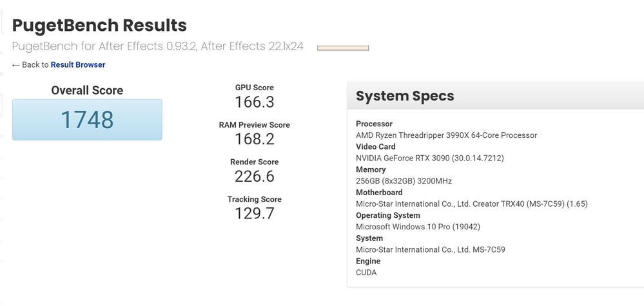Click the CUDA engine value
Viewport: 644px width, 306px height.
[x=366, y=273]
